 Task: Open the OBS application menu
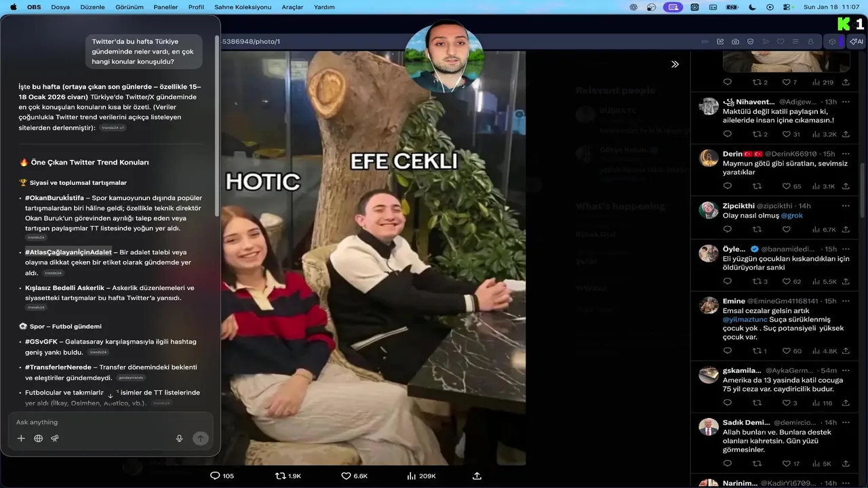(34, 7)
